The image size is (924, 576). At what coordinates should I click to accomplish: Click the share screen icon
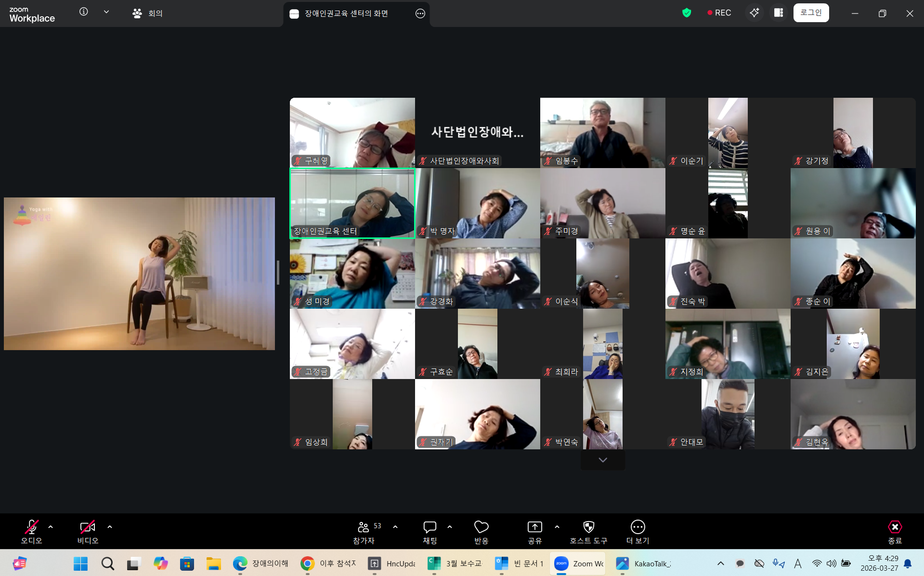coord(534,527)
